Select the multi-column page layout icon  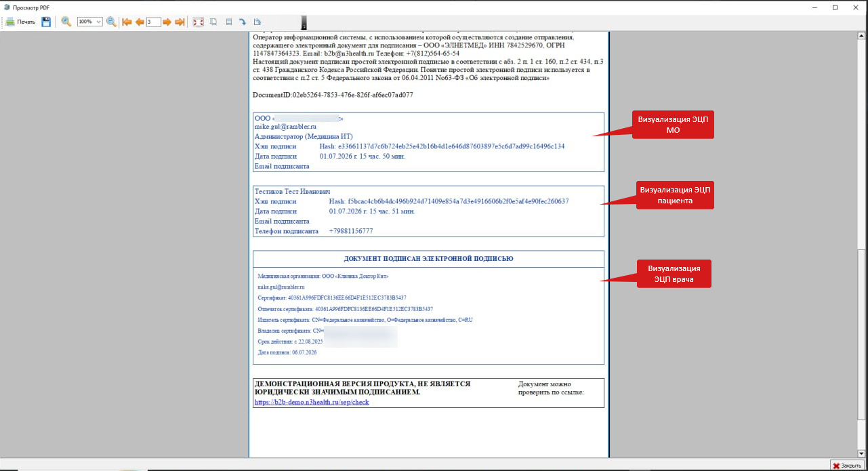[x=229, y=22]
